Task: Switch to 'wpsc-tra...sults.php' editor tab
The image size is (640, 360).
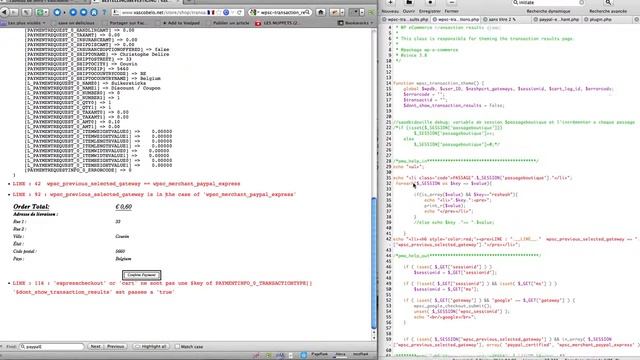Action: point(406,19)
